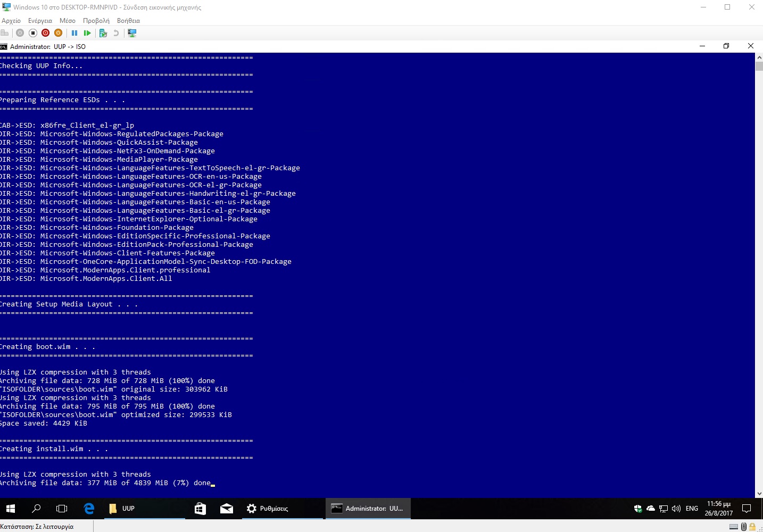The width and height of the screenshot is (763, 532).
Task: Click 'Preparing Reference ESDs . . .' text
Action: click(x=63, y=100)
